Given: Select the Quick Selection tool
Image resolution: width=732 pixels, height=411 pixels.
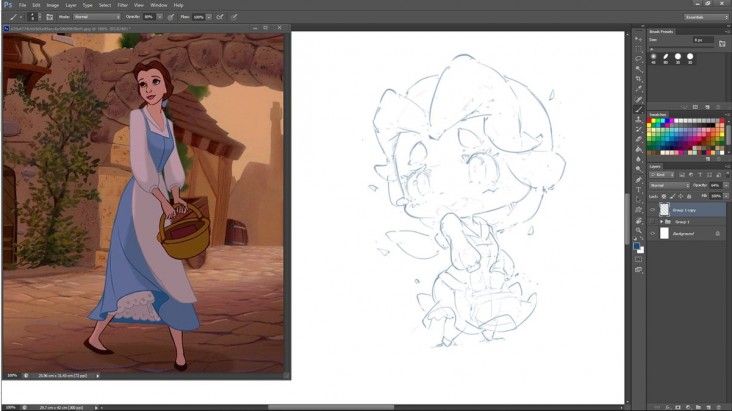Looking at the screenshot, I should [x=638, y=69].
